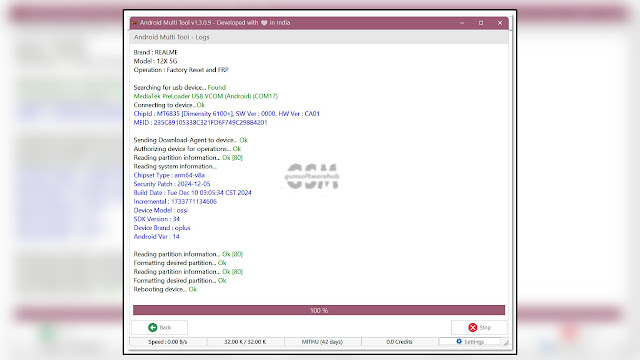Image resolution: width=640 pixels, height=360 pixels.
Task: Click the 100 % progress bar
Action: pos(319,310)
